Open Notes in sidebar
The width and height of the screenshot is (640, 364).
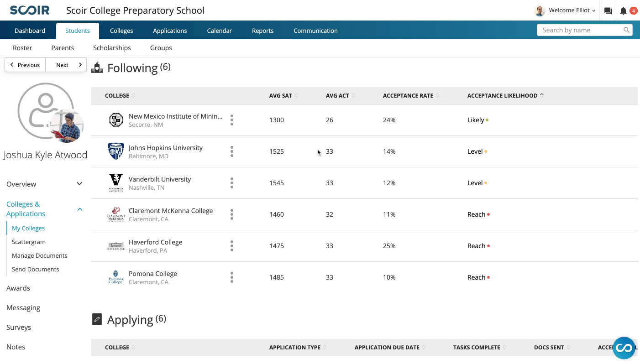pyautogui.click(x=16, y=347)
